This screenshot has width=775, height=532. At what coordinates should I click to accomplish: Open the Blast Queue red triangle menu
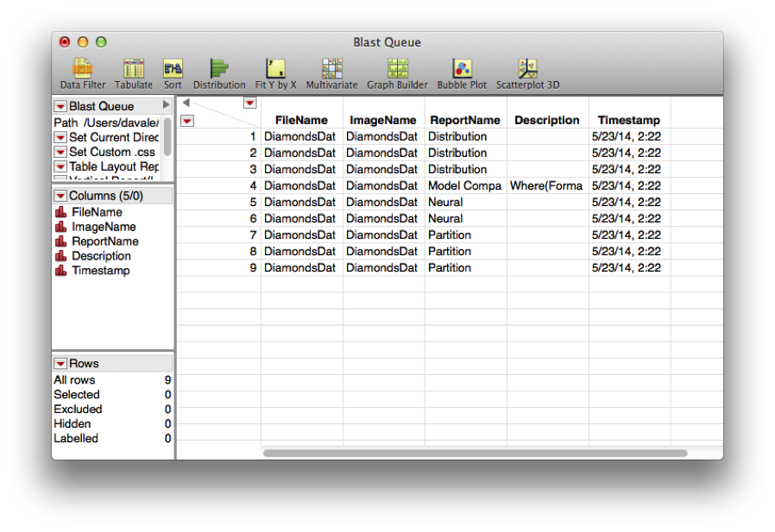60,105
